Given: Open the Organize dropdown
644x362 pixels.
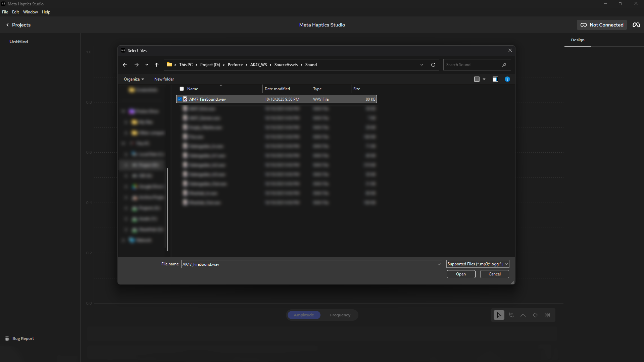Looking at the screenshot, I should tap(134, 79).
